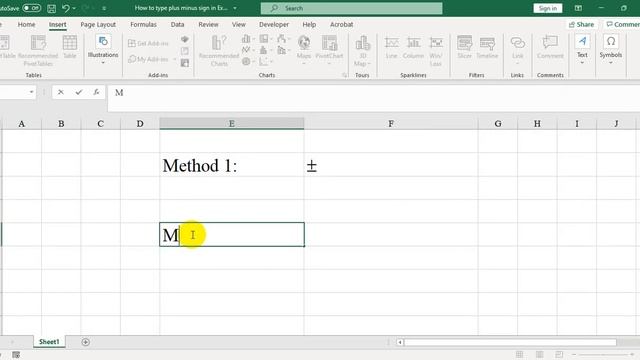Click the Sign in button
The width and height of the screenshot is (640, 360).
547,8
